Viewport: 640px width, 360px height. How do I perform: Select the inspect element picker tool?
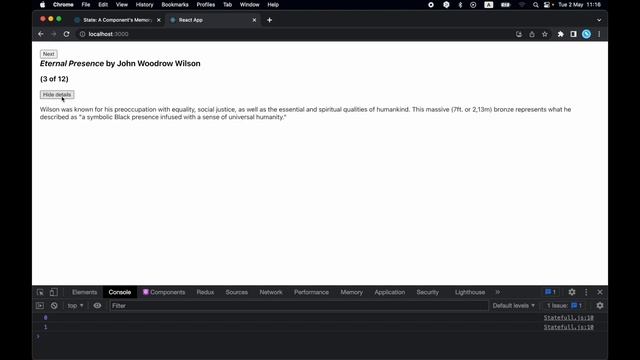(40, 292)
